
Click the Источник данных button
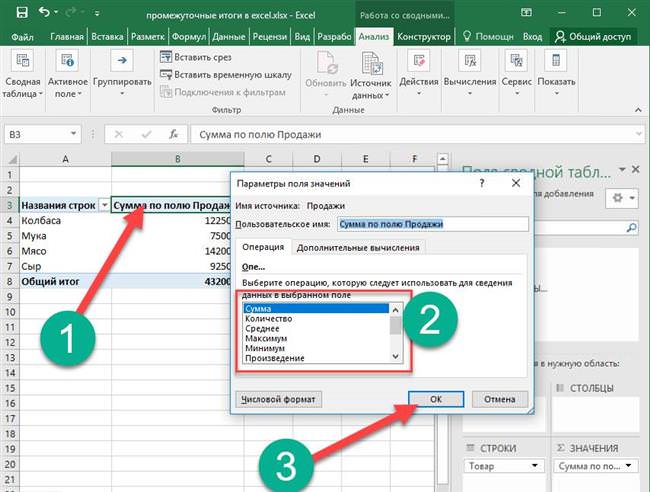371,76
